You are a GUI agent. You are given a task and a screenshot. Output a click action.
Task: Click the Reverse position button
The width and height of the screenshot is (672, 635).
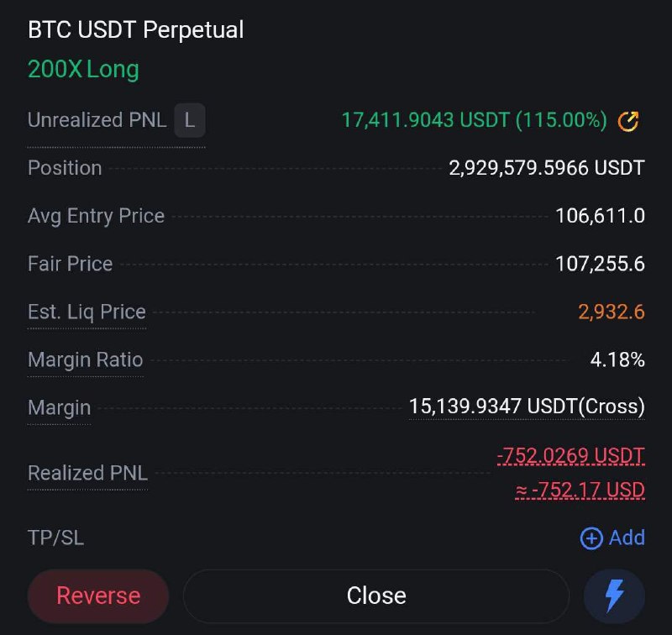(x=98, y=596)
